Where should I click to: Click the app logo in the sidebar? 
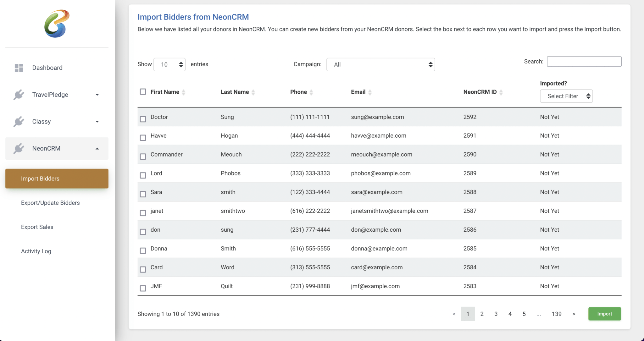coord(57,24)
